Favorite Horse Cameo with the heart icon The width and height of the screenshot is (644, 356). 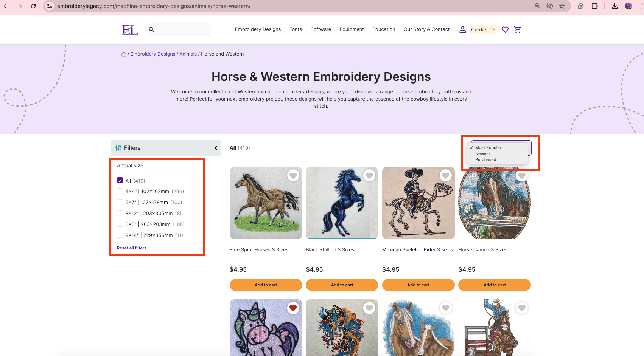point(522,175)
